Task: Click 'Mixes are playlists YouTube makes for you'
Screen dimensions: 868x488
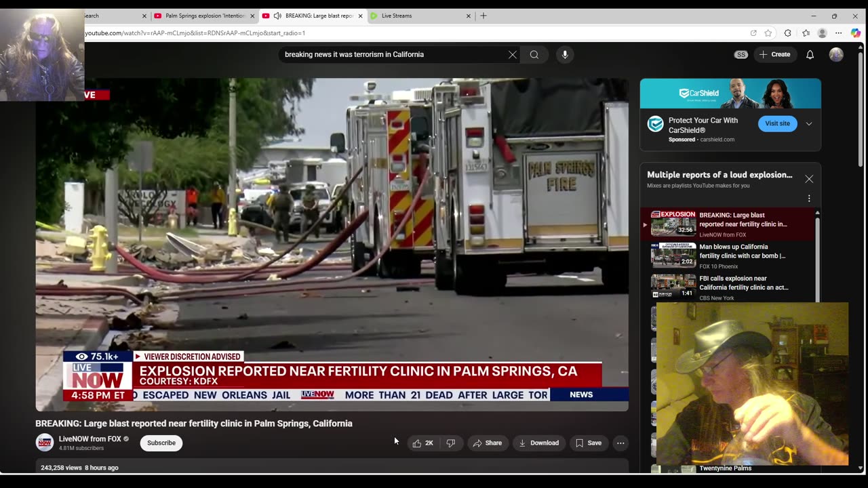Action: 698,186
